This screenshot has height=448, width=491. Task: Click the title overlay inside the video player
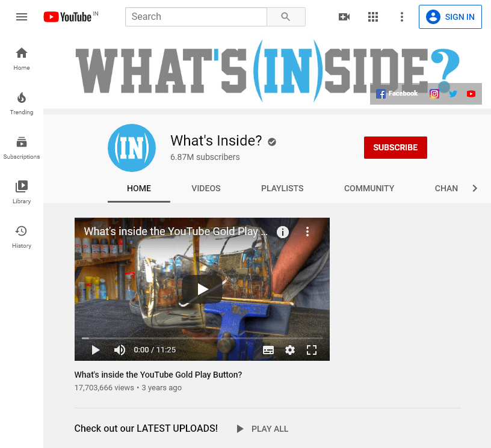(176, 232)
